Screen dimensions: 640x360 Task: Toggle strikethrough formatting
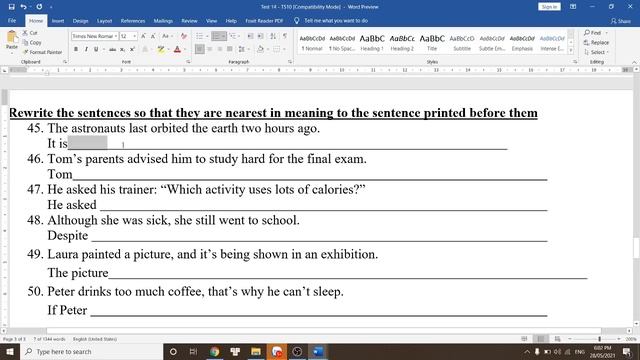(x=112, y=49)
